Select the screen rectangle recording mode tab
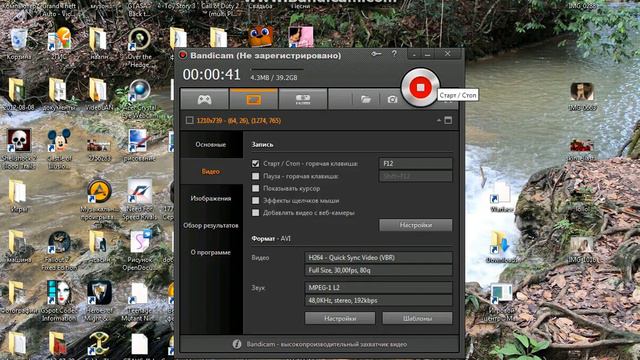The image size is (640, 360). coord(253,99)
